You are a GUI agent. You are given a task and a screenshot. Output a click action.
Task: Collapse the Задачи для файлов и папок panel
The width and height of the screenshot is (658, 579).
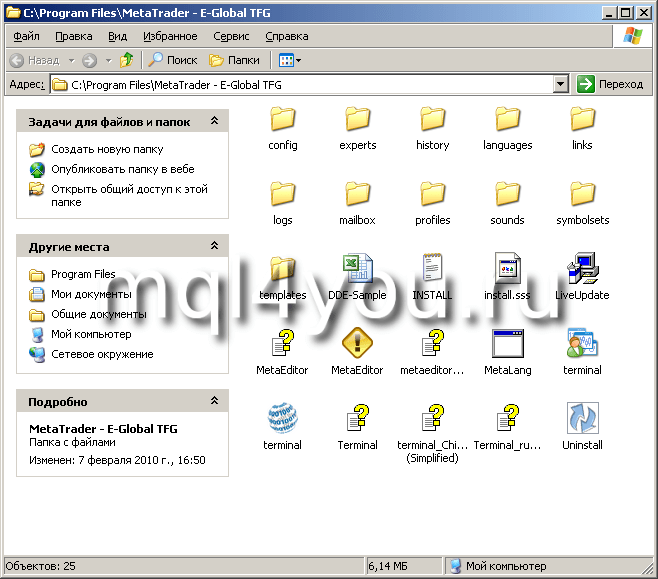pos(214,121)
